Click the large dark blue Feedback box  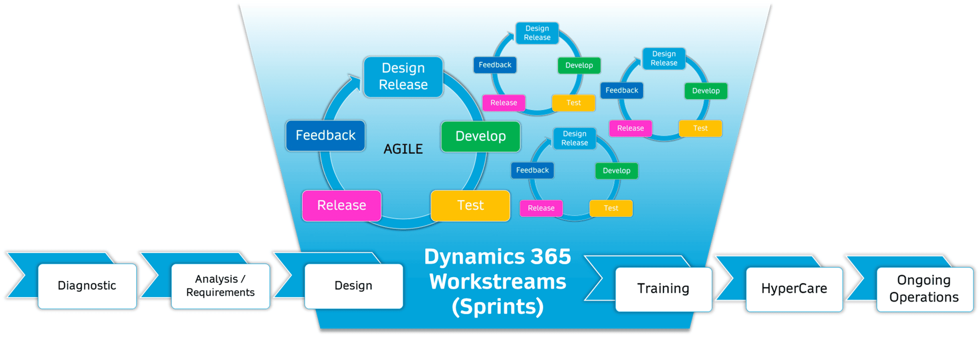(x=325, y=135)
